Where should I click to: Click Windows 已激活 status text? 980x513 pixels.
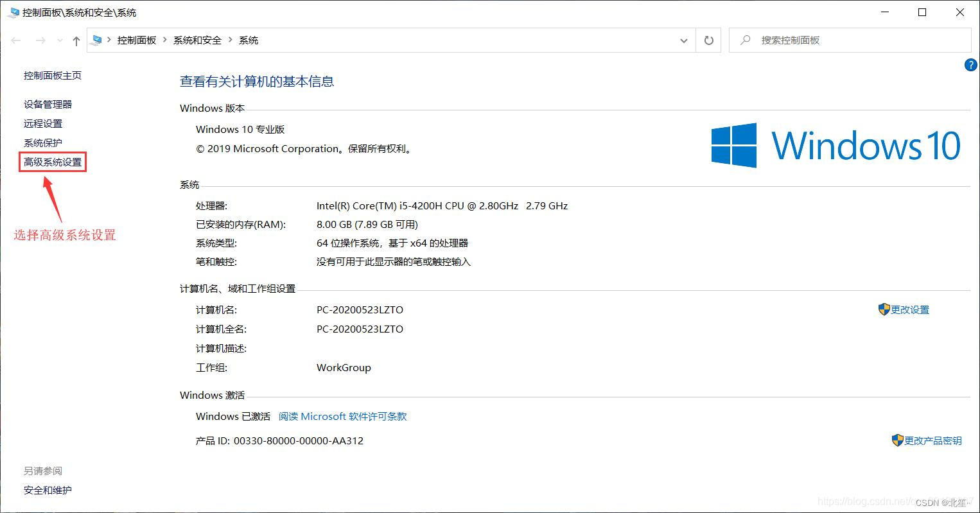point(233,416)
